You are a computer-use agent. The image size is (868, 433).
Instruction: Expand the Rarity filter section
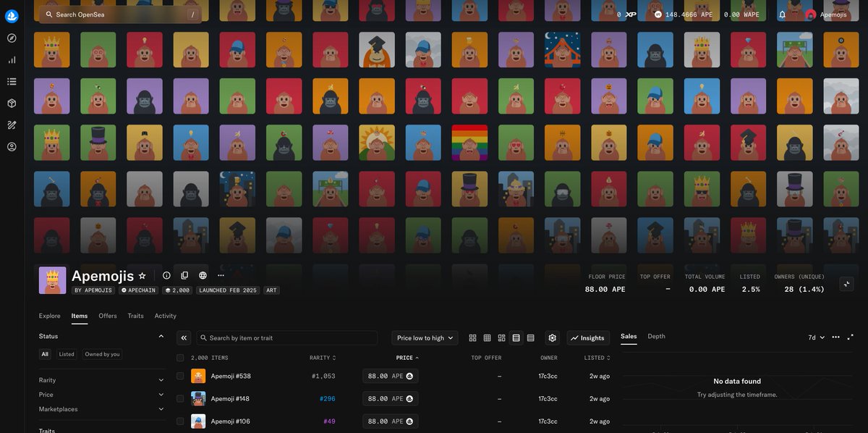pos(102,380)
